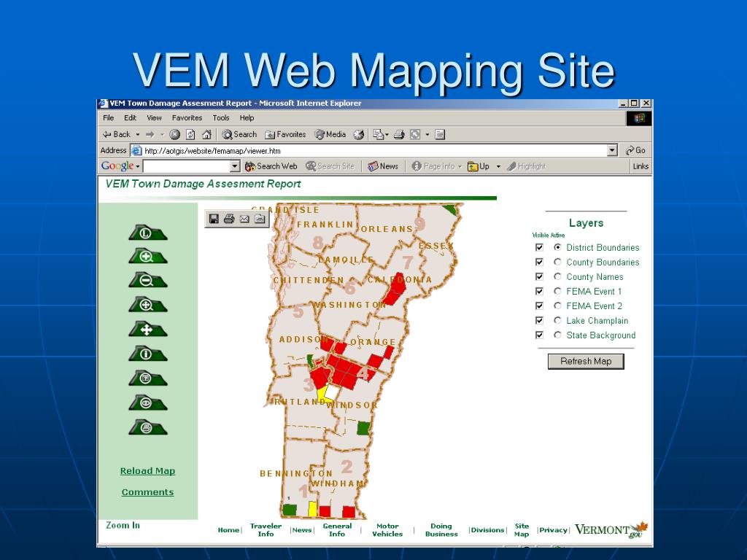Open the File menu
The height and width of the screenshot is (560, 747).
(x=108, y=117)
